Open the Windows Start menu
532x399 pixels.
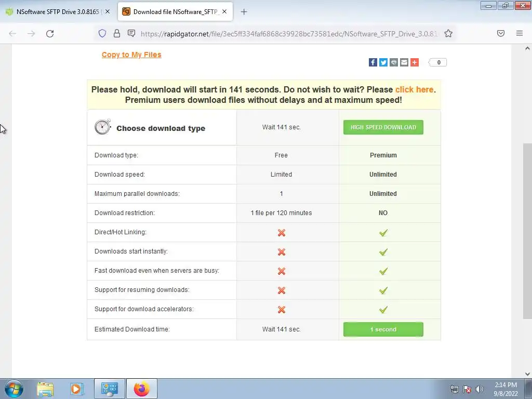(x=14, y=389)
